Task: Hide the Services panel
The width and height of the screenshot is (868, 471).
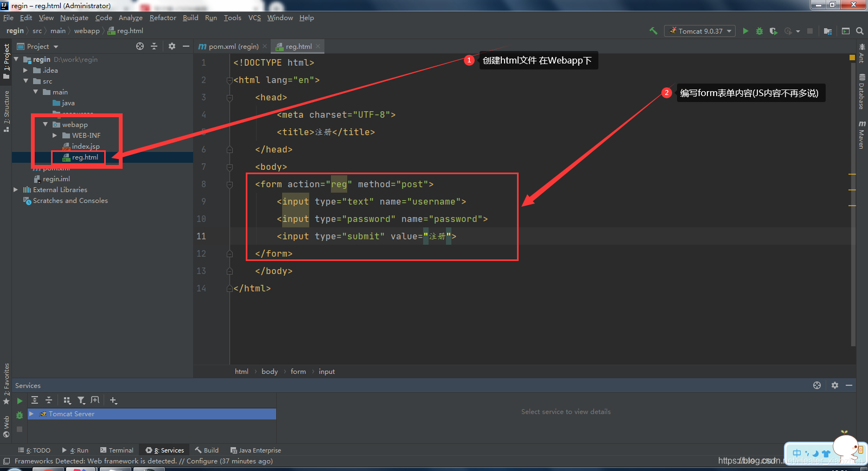Action: (x=849, y=385)
